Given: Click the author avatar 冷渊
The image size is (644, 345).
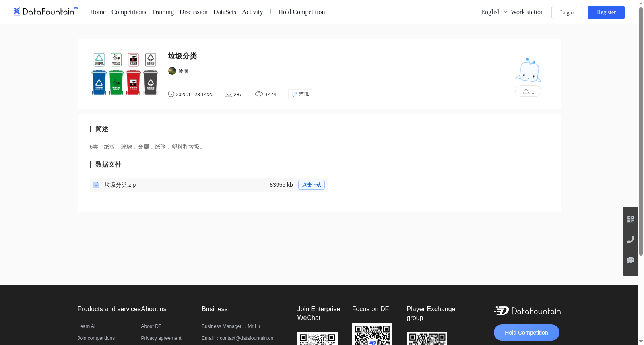Looking at the screenshot, I should point(172,71).
